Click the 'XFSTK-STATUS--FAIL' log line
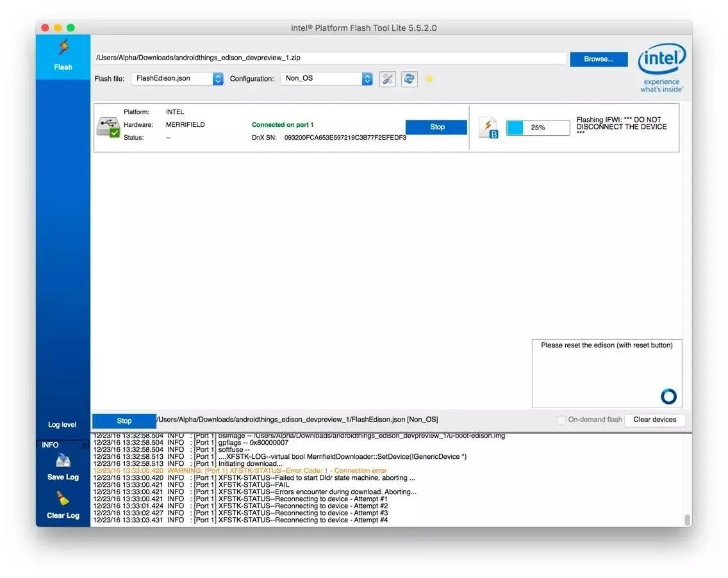 [191, 484]
